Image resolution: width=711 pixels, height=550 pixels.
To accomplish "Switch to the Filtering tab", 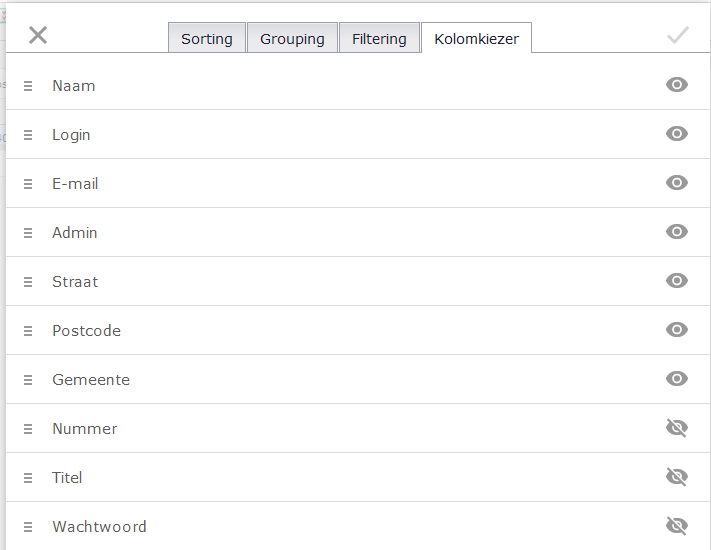I will point(379,38).
